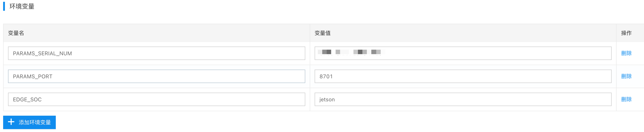644x132 pixels.
Task: Click the PARAMS_PORT text in name box
Action: pos(33,76)
